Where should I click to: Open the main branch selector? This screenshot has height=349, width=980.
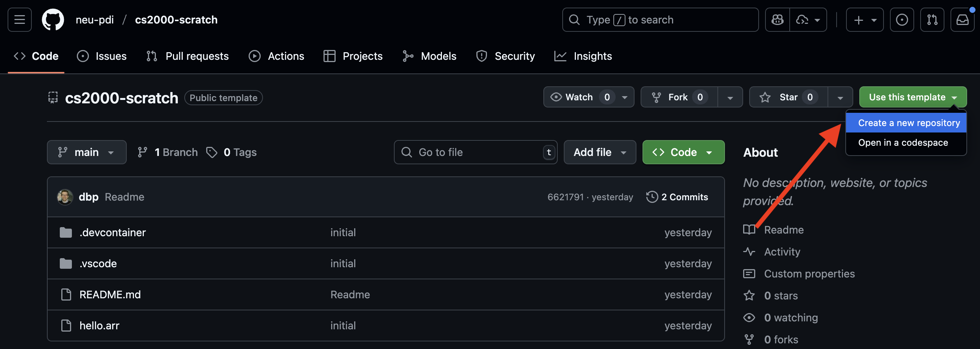(x=87, y=152)
